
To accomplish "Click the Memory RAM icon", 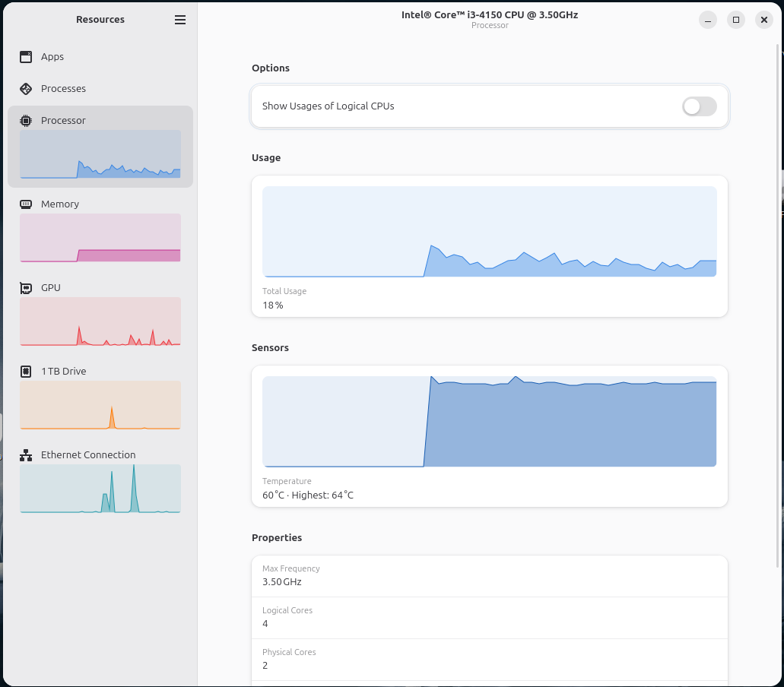I will (x=26, y=204).
